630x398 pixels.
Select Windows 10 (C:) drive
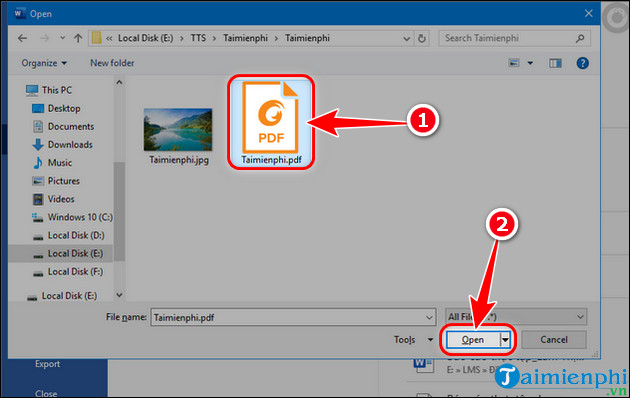coord(72,217)
